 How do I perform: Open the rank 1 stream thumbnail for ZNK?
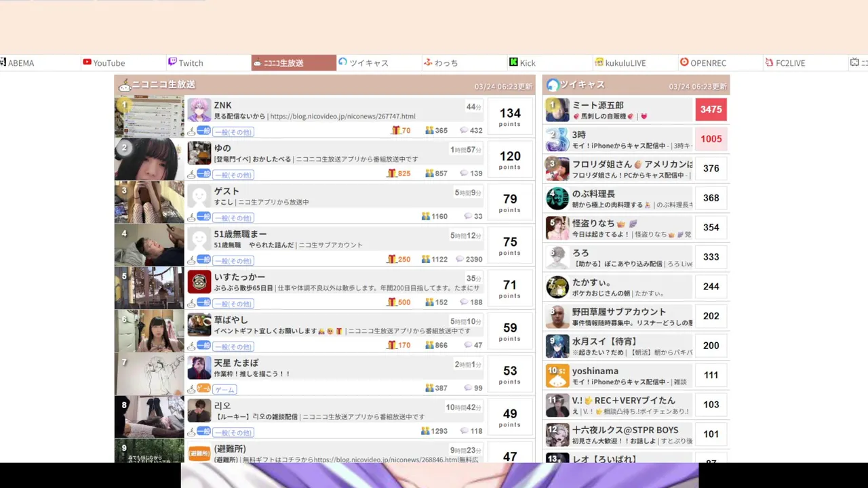pos(149,117)
